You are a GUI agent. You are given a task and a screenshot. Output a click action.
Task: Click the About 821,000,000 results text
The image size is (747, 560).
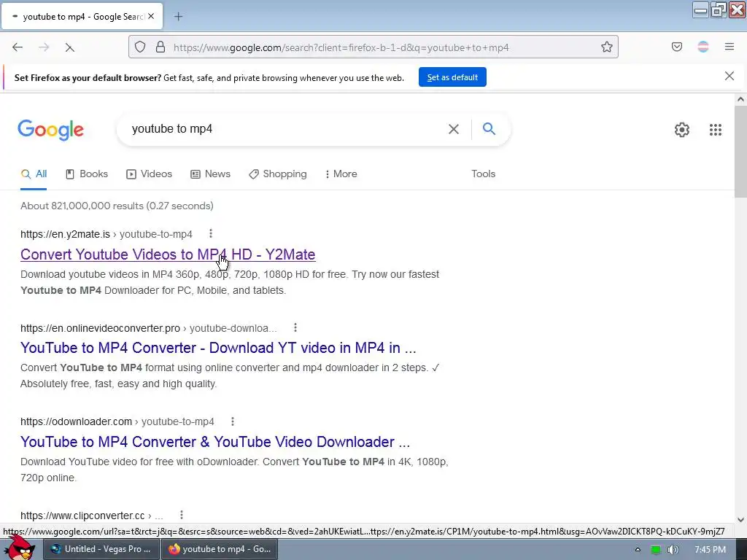point(117,206)
